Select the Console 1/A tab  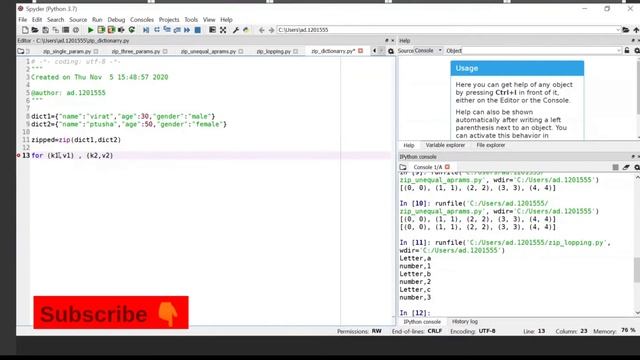(428, 167)
